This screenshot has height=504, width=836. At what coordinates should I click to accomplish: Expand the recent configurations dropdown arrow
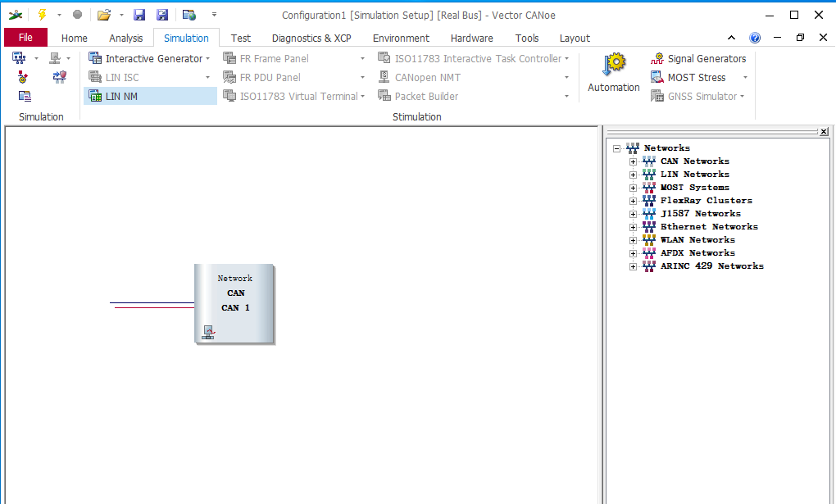121,15
